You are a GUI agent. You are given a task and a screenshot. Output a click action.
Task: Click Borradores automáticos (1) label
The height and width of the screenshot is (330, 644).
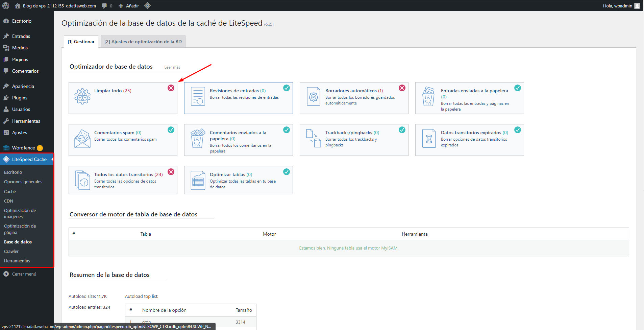[x=354, y=91]
